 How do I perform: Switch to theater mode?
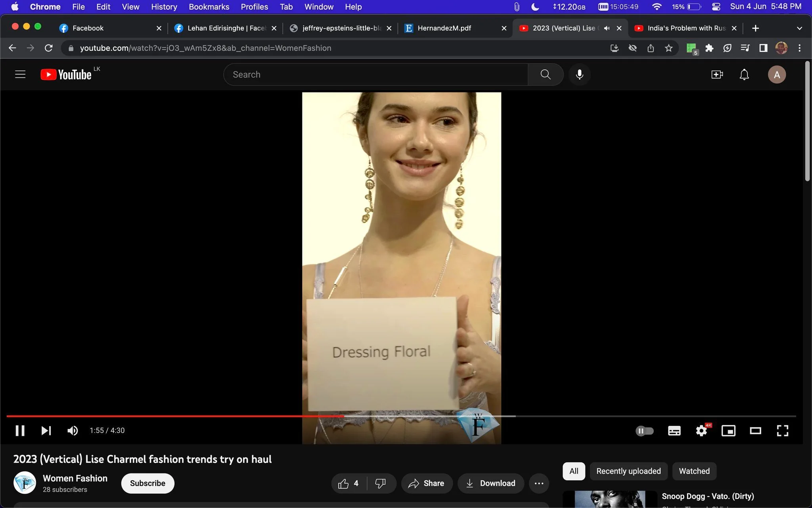(755, 431)
